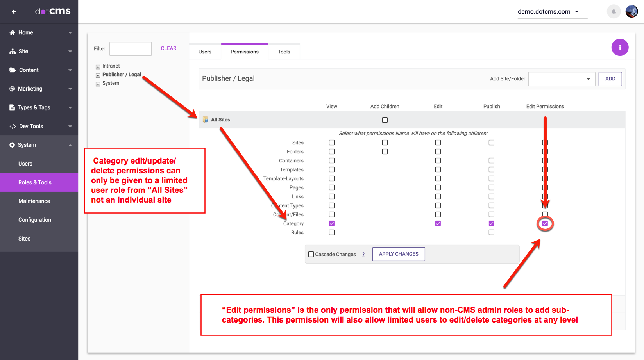Open the demo.dotcms.com site selector
Screen dimensions: 644x360
(548, 12)
